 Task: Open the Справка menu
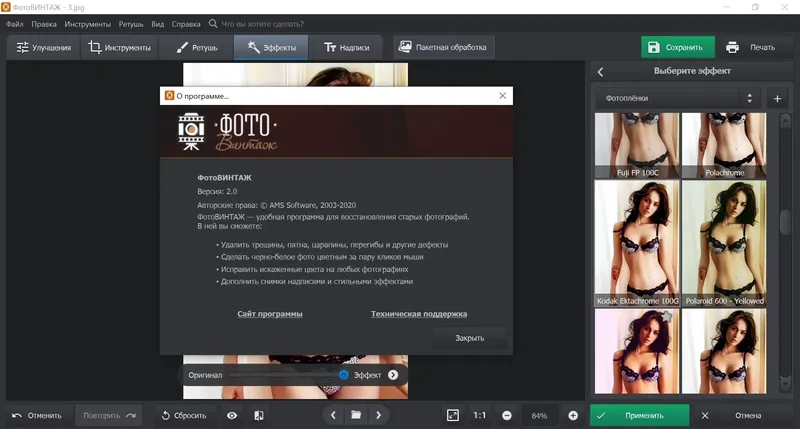(x=186, y=24)
